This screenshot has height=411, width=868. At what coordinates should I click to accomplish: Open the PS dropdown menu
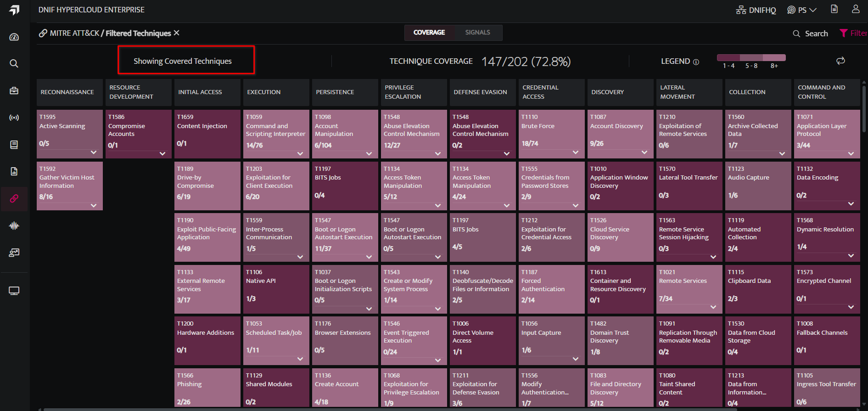coord(802,10)
